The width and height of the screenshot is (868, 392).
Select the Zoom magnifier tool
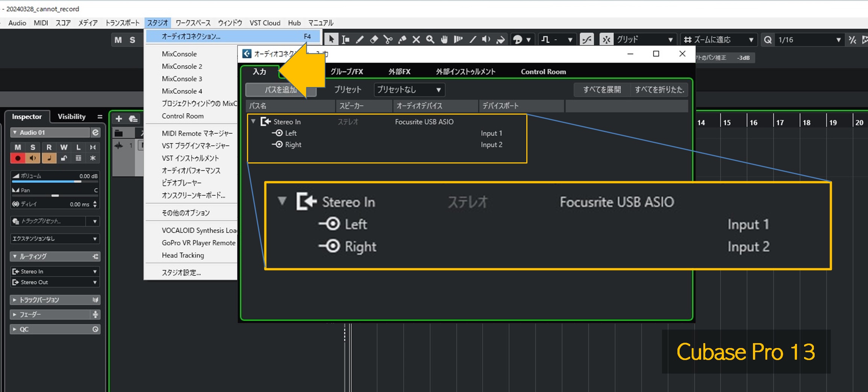(x=430, y=39)
